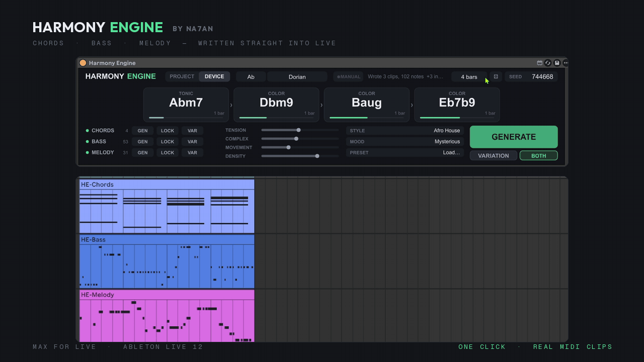644x362 pixels.
Task: Open the device options ellipsis menu
Action: tap(566, 63)
